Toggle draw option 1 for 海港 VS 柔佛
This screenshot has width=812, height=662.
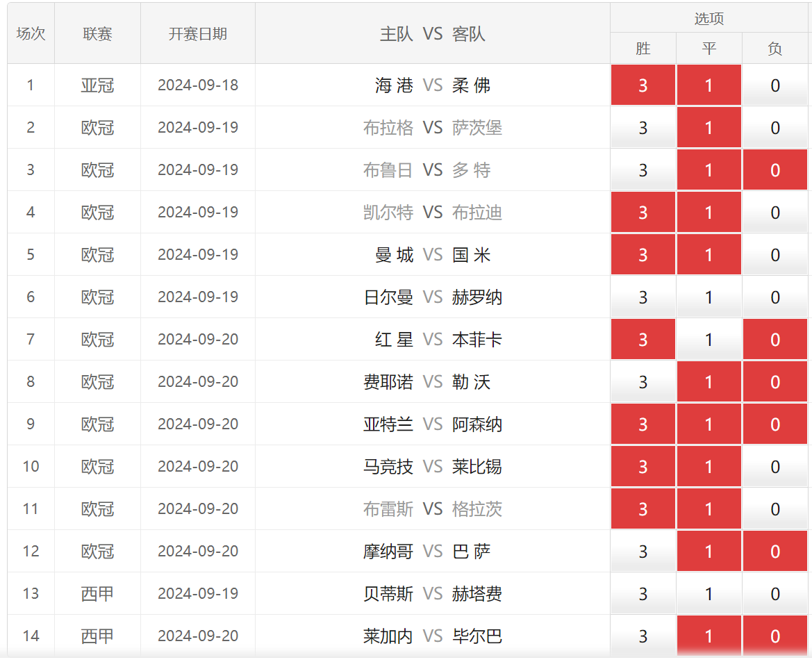click(x=709, y=85)
